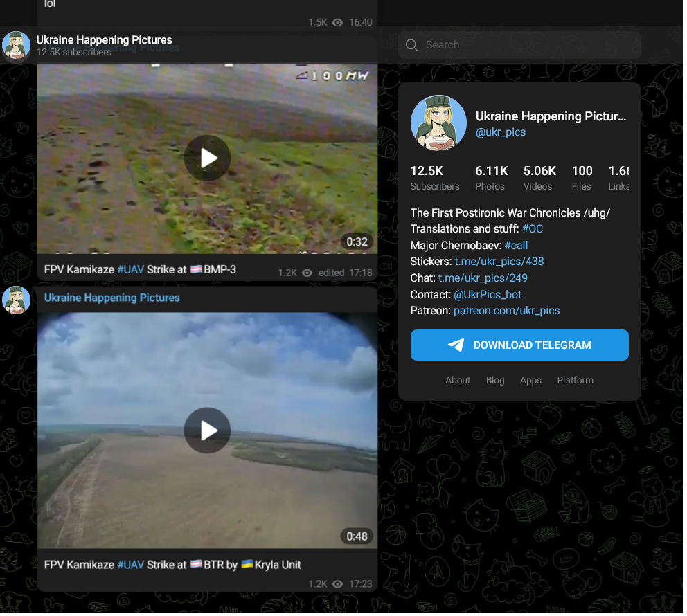The width and height of the screenshot is (687, 616).
Task: Open the channel avatar in the header
Action: [16, 46]
